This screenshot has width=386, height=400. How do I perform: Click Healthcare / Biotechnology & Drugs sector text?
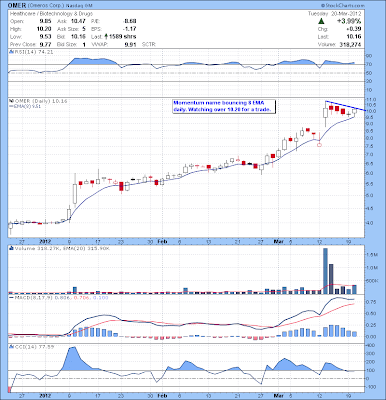[51, 14]
